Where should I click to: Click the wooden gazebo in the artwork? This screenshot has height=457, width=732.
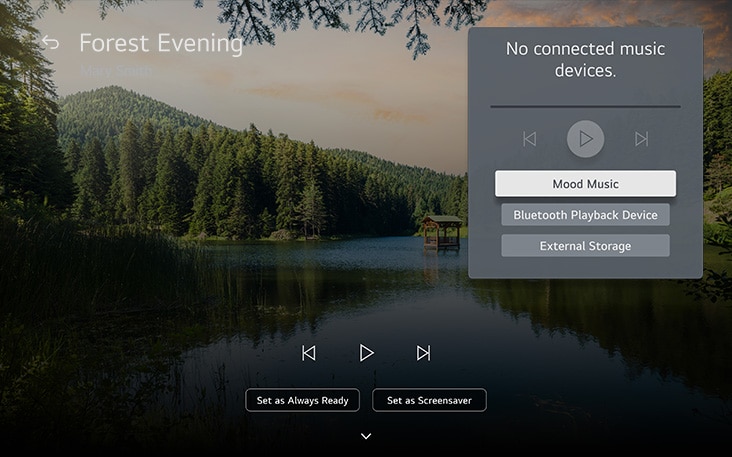pyautogui.click(x=441, y=231)
